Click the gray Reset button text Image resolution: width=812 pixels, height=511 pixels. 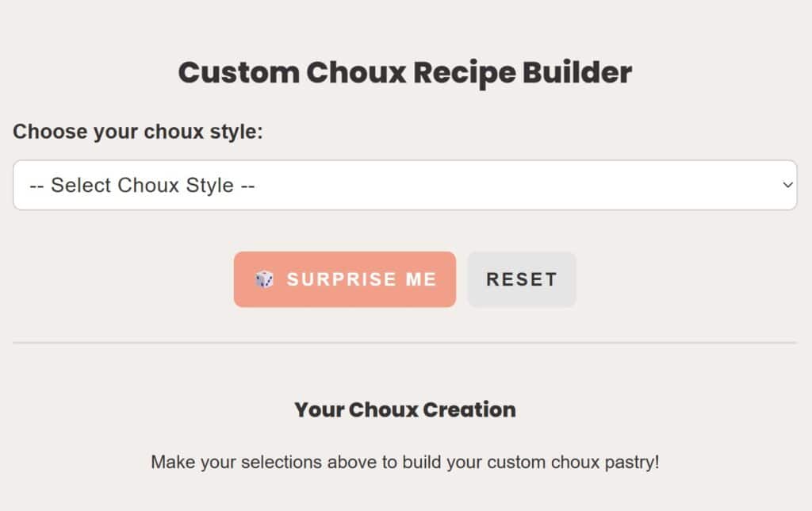click(522, 279)
